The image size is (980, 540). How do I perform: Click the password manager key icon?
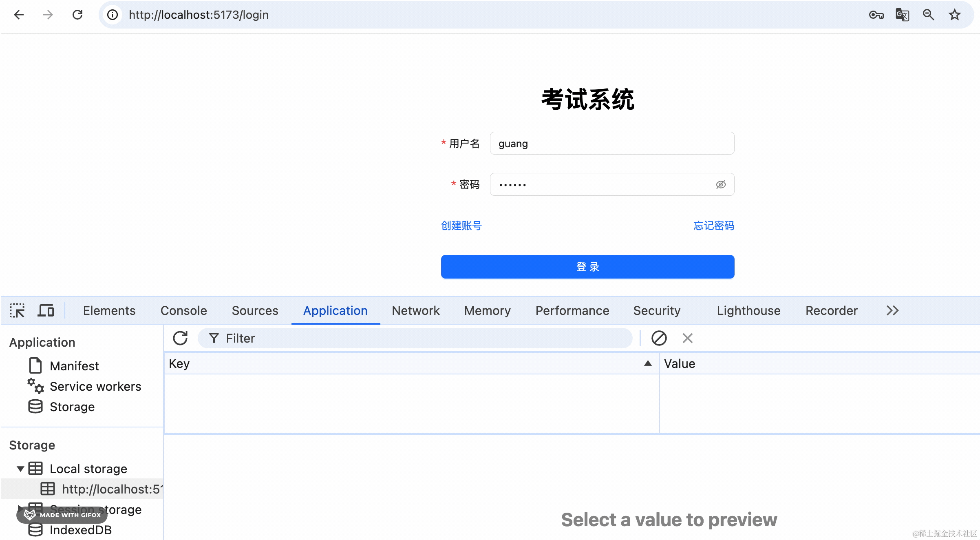[x=876, y=15]
